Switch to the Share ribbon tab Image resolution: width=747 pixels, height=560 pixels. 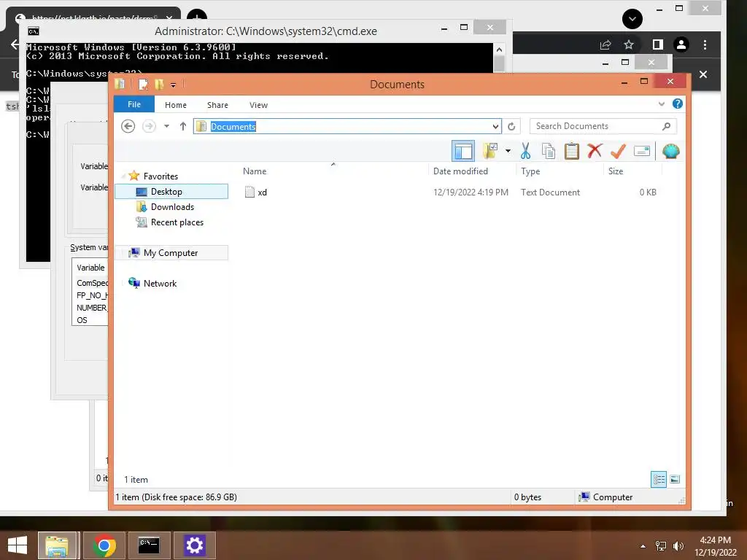(x=217, y=105)
